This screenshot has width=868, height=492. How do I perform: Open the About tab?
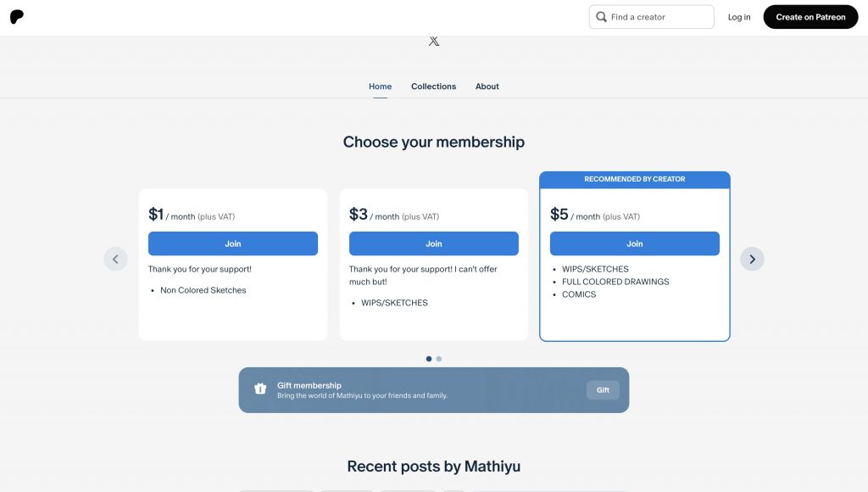[487, 87]
